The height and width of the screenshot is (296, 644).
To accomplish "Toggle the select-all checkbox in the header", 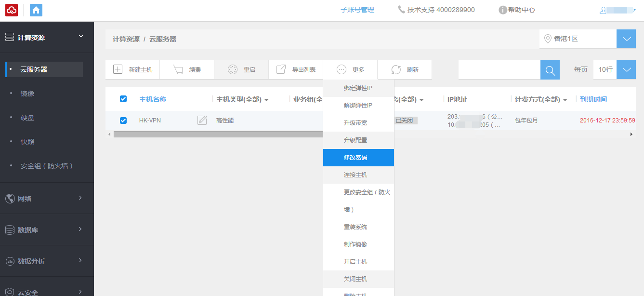I will click(x=123, y=99).
